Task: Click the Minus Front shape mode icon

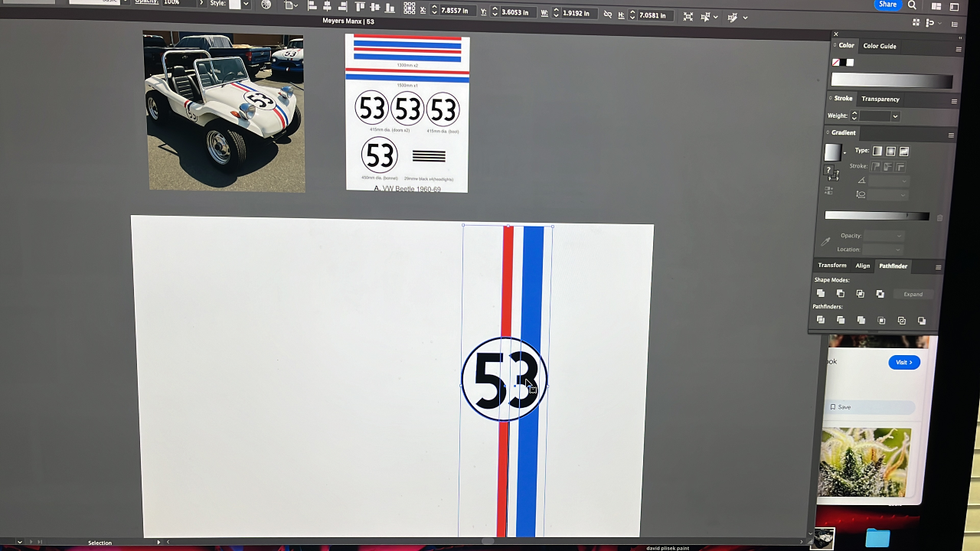Action: tap(841, 294)
